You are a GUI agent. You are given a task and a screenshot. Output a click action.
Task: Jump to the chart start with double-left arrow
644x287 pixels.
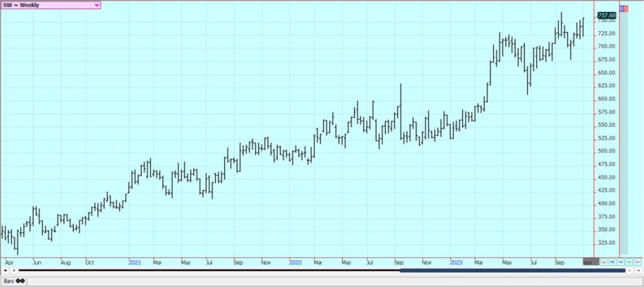click(x=5, y=271)
